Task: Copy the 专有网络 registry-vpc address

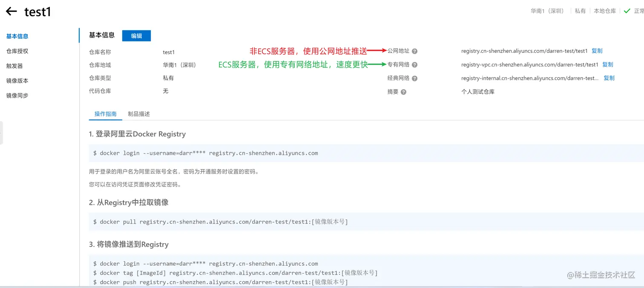Action: pyautogui.click(x=608, y=64)
